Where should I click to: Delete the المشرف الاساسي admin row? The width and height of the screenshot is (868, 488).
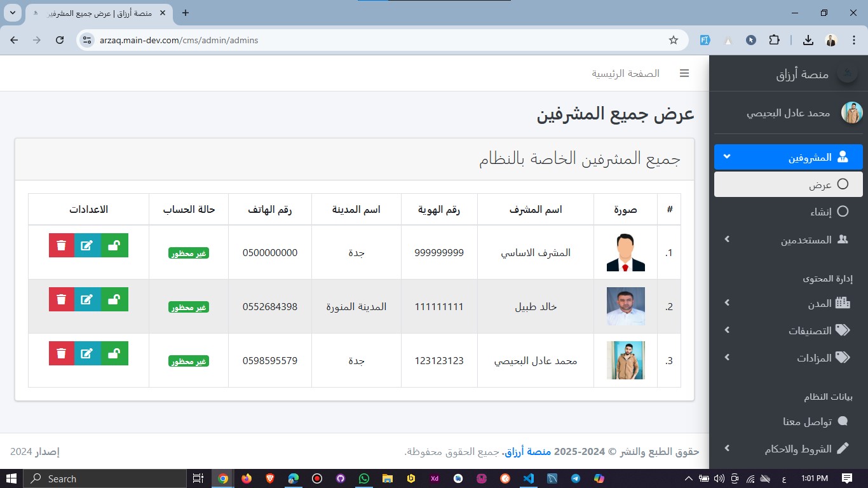tap(61, 245)
